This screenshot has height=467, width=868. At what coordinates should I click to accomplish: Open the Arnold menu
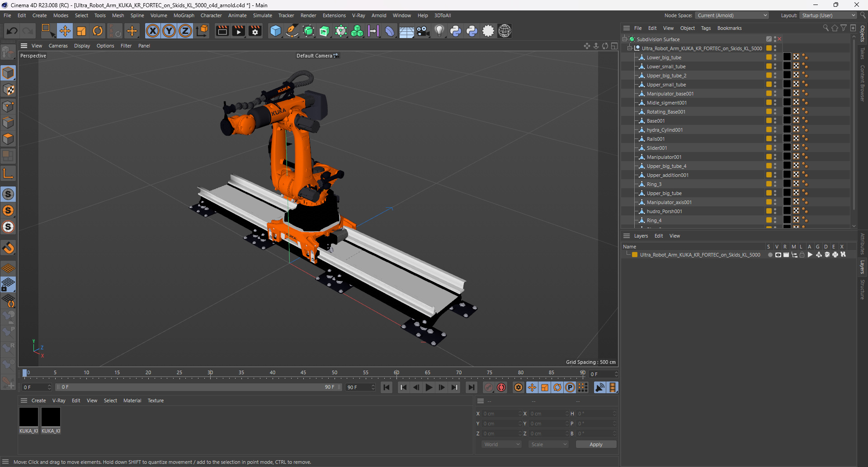tap(379, 15)
